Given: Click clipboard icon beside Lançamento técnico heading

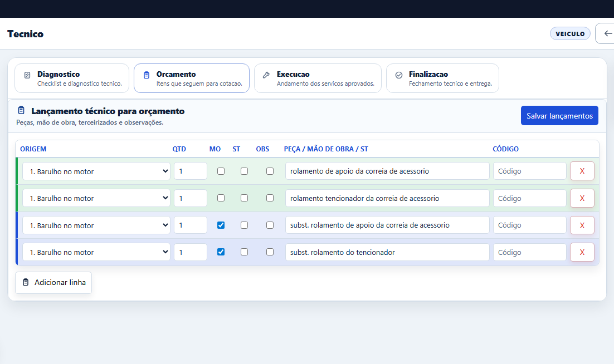Looking at the screenshot, I should (x=21, y=110).
